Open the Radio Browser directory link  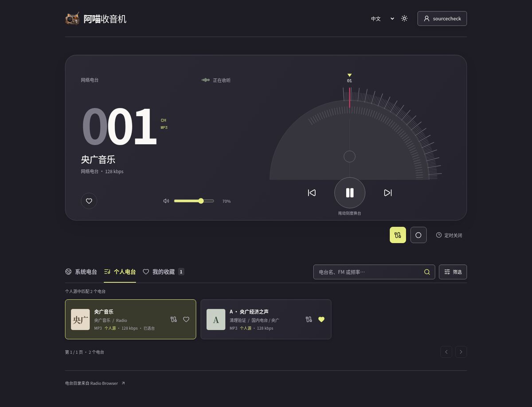[x=95, y=383]
